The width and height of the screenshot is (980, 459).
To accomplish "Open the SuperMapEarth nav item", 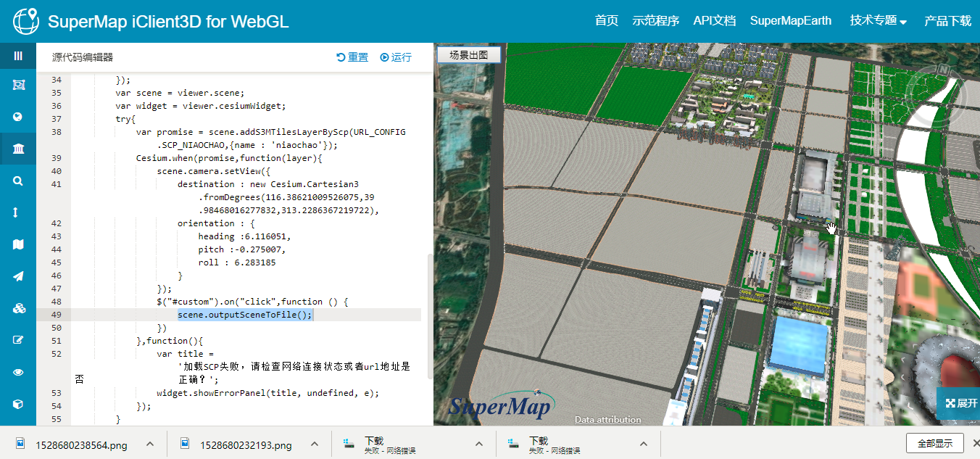I will point(791,21).
